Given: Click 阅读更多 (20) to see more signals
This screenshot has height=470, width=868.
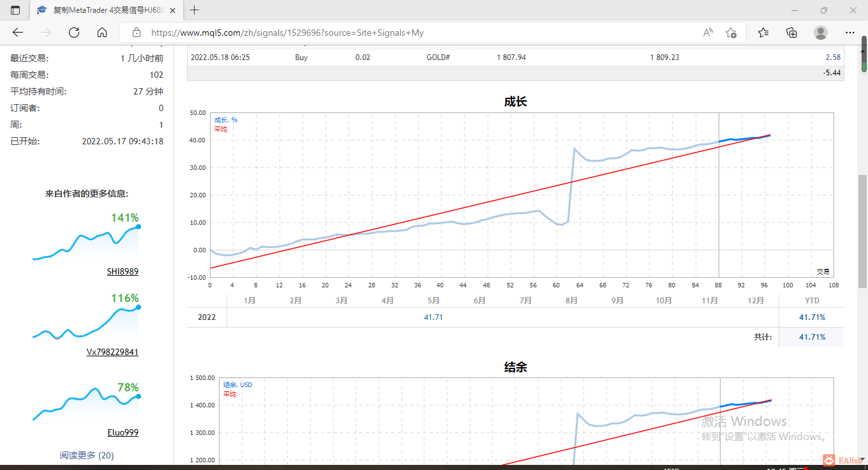Looking at the screenshot, I should pos(87,455).
